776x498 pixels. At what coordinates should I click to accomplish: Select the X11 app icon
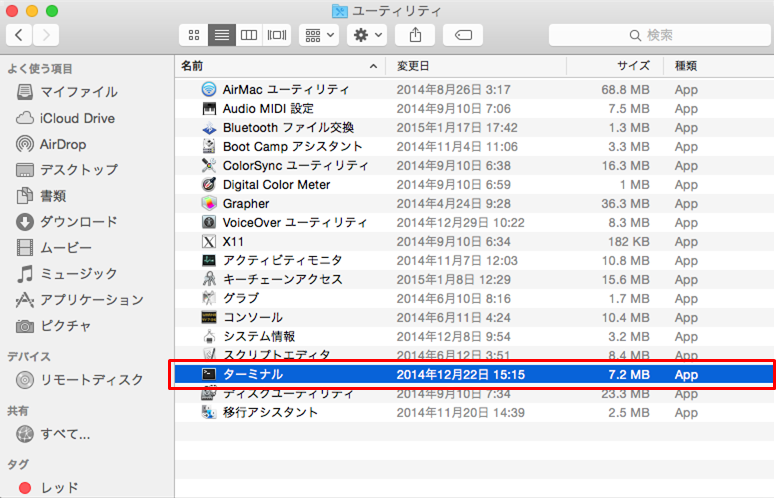click(x=209, y=242)
